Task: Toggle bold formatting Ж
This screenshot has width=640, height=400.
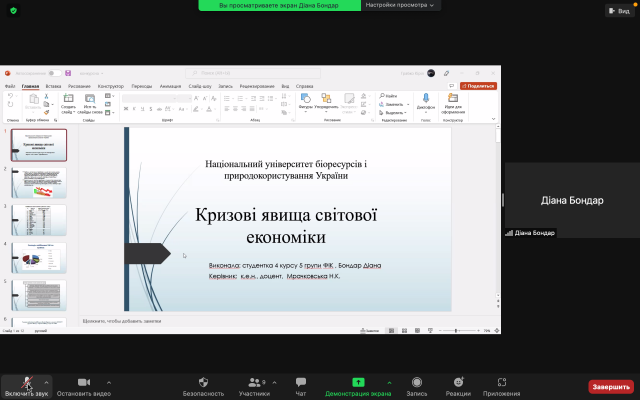Action: [x=126, y=109]
